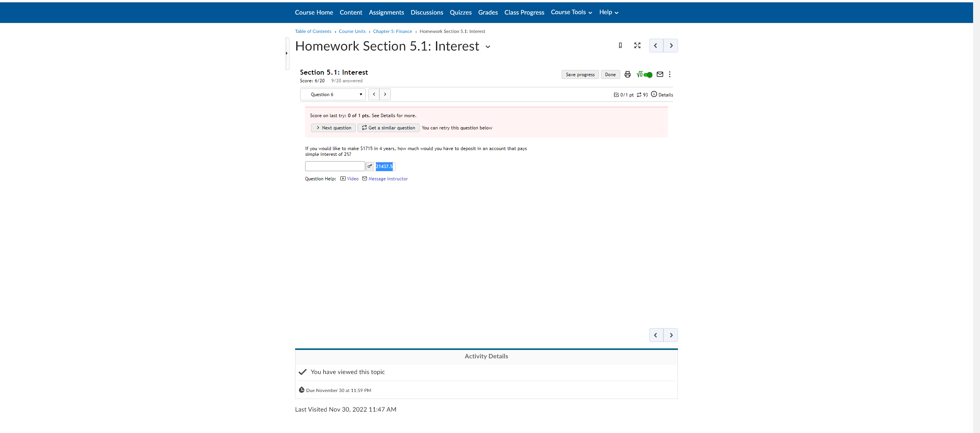
Task: Click the Details info icon
Action: pos(654,94)
